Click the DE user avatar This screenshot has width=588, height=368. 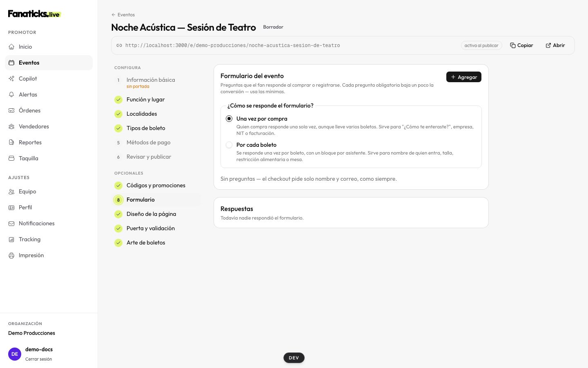15,354
